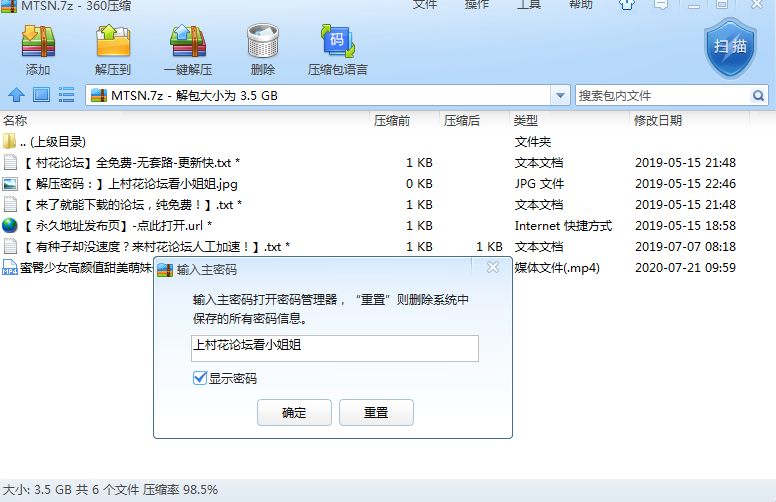Go up one level with the blue arrow
Image resolution: width=776 pixels, height=502 pixels.
click(x=16, y=95)
